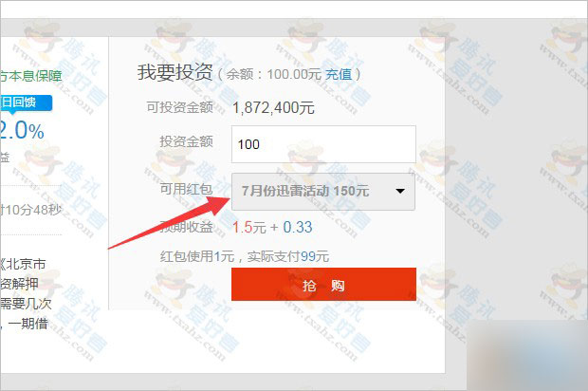Viewport: 588px width, 391px height.
Task: Click the green 本息保障 text
Action: [34, 76]
